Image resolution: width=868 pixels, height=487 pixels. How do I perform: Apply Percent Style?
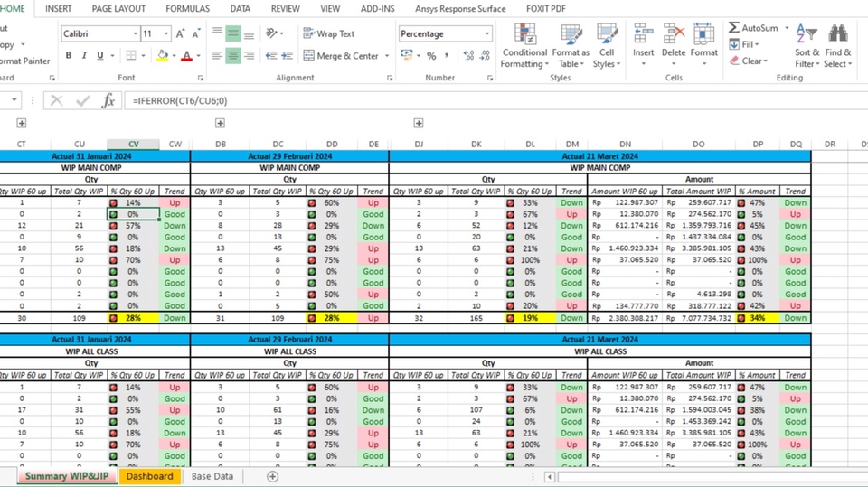click(431, 55)
